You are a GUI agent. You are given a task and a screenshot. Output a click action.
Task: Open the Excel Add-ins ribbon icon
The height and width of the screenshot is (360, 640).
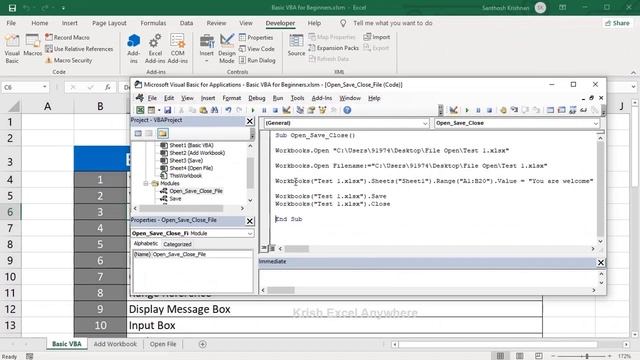155,49
